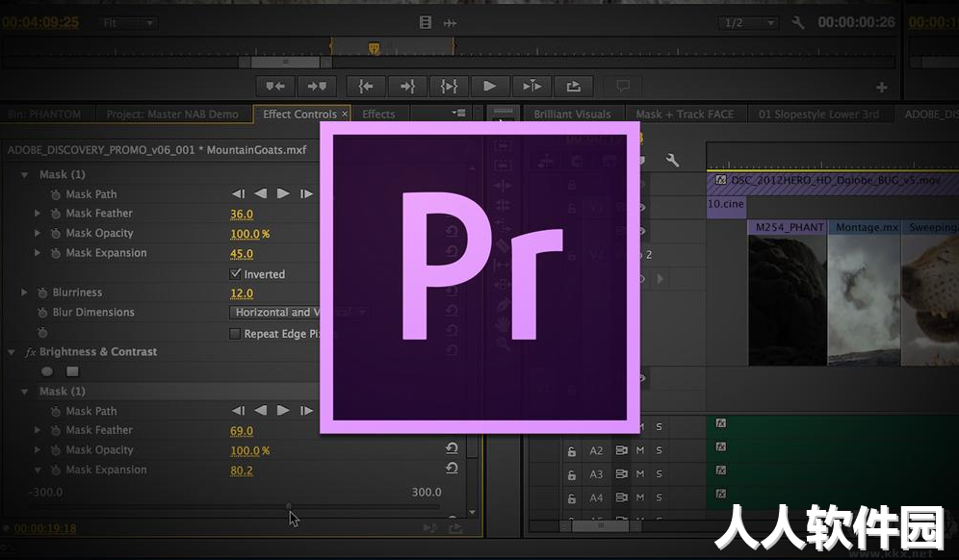Enable Repeat Edge Pixels checkbox
The width and height of the screenshot is (959, 560).
(x=234, y=333)
